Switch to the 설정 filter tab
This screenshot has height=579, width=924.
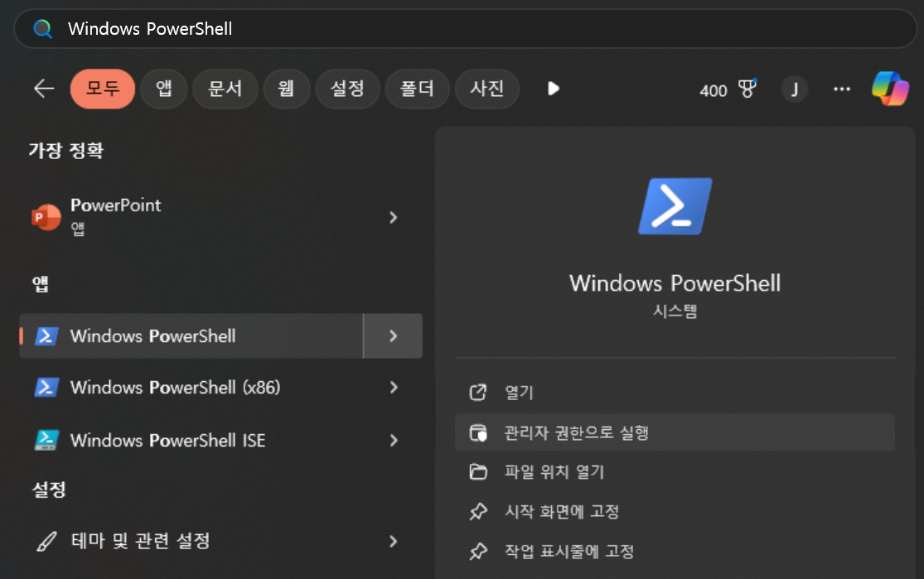348,89
